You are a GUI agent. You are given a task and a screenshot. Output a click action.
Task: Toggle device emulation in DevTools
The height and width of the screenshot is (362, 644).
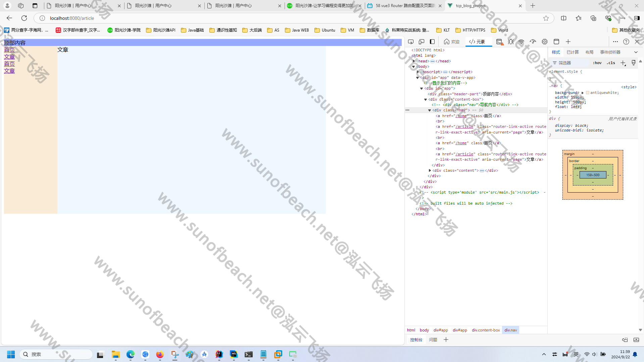tap(422, 42)
